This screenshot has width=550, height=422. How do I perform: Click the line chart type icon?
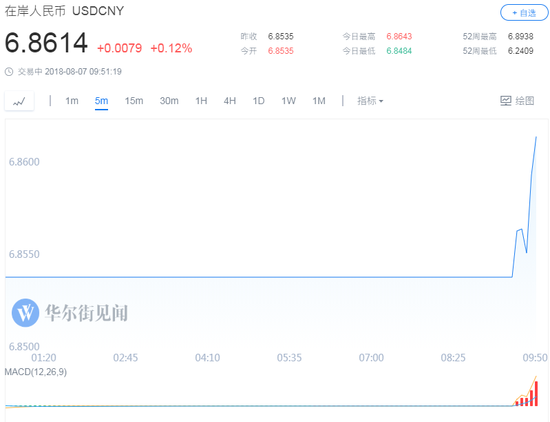[19, 101]
